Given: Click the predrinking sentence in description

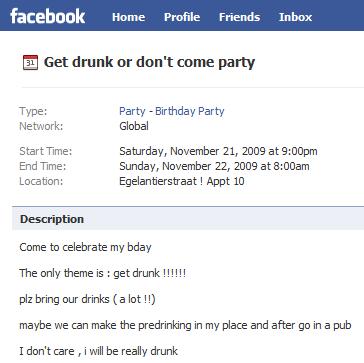Looking at the screenshot, I should [185, 325].
